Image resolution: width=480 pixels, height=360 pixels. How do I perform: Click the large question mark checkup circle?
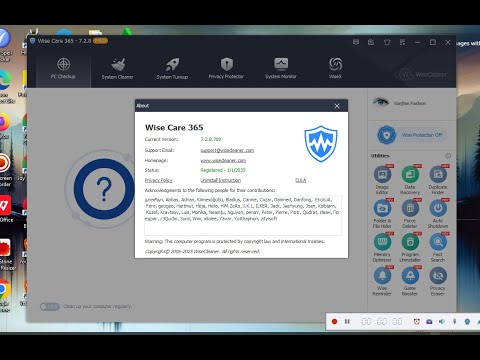pyautogui.click(x=104, y=189)
